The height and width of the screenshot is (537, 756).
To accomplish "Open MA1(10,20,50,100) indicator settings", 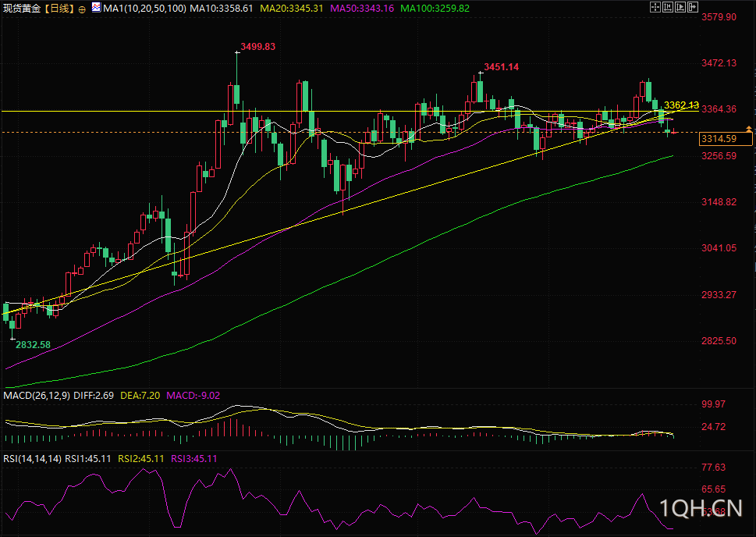I will pos(144,9).
